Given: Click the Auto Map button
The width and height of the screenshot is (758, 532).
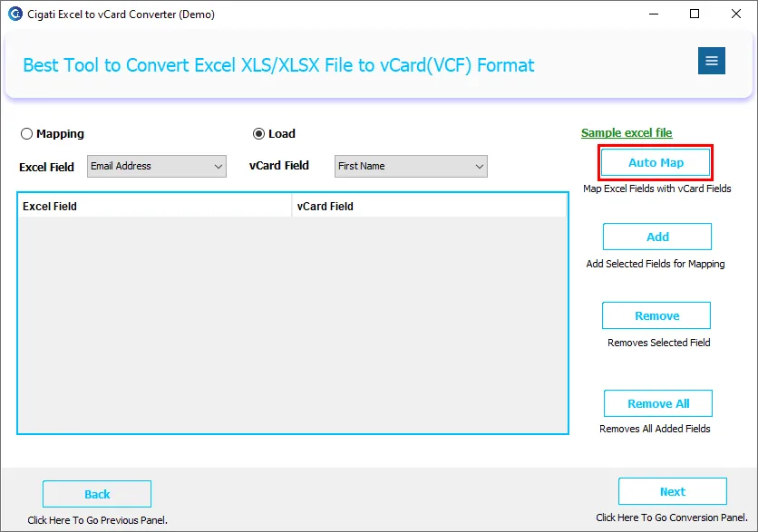Looking at the screenshot, I should tap(656, 162).
